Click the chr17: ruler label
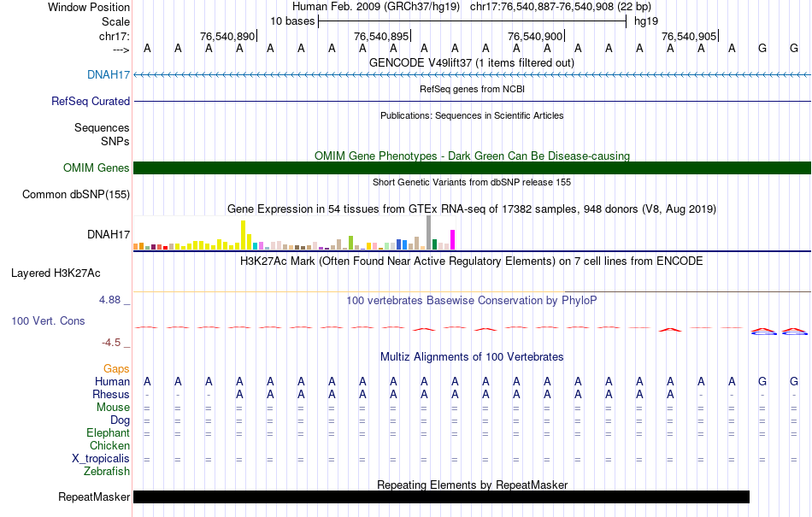The image size is (812, 517). [x=115, y=36]
